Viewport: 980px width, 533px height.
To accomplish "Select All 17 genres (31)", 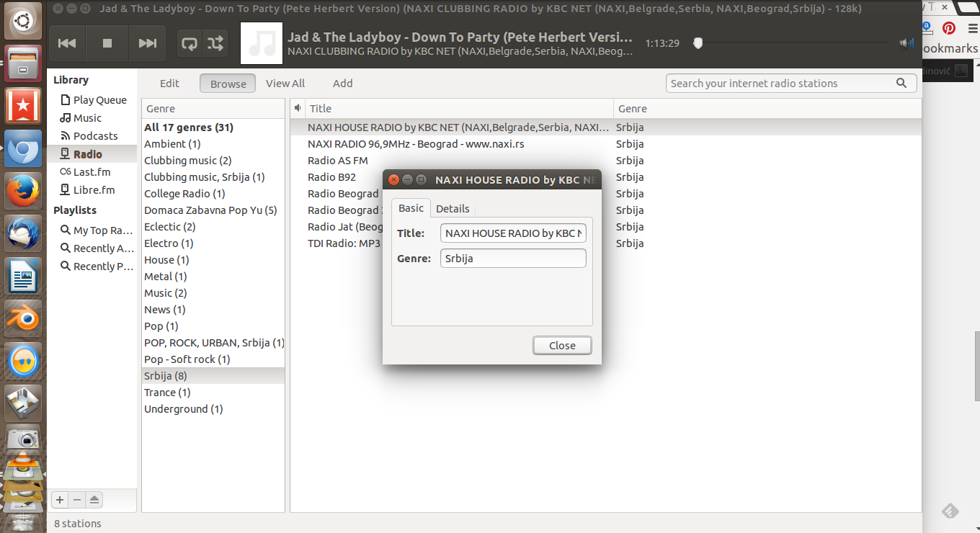I will [213, 127].
